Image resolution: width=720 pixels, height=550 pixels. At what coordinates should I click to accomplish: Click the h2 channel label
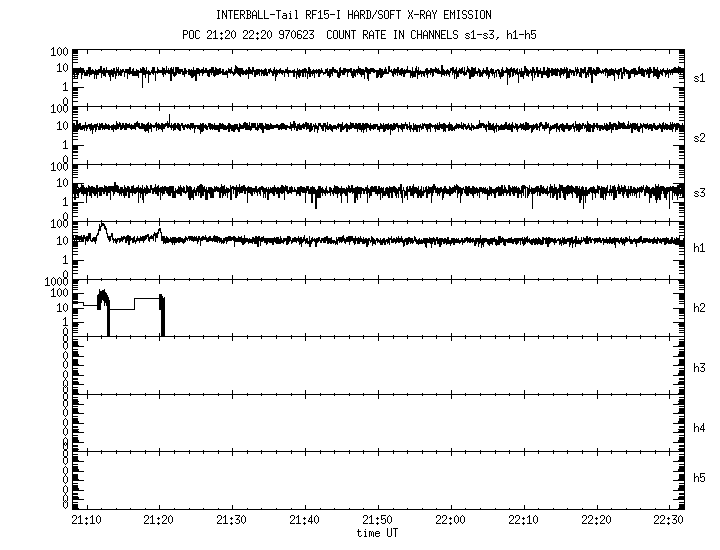(x=700, y=308)
